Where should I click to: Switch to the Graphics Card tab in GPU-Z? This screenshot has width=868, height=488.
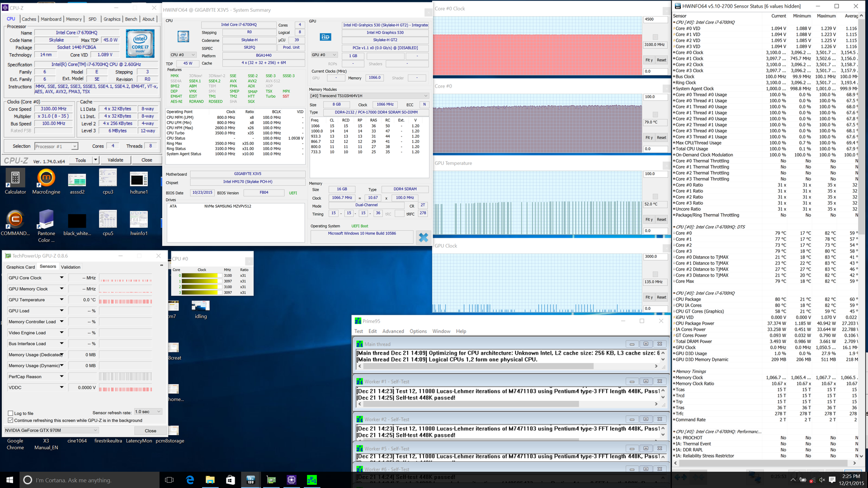point(20,267)
